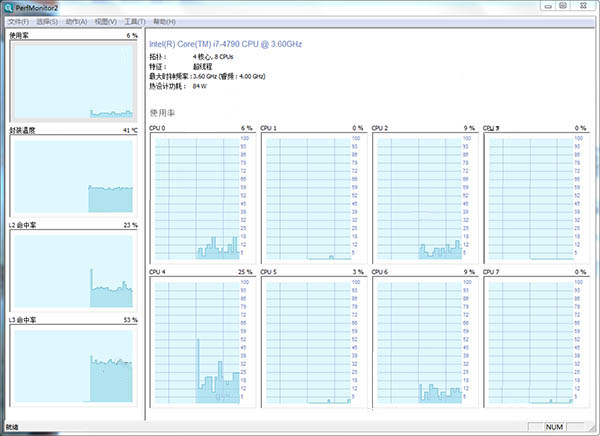Select the 封装温度 temperature graph in sidebar
Image resolution: width=600 pixels, height=436 pixels.
(x=72, y=174)
